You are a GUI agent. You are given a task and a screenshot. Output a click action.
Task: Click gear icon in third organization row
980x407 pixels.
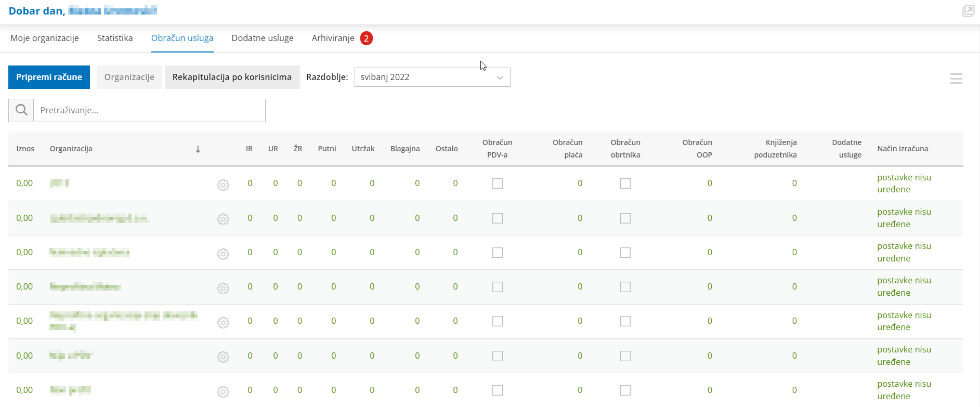[x=223, y=254]
